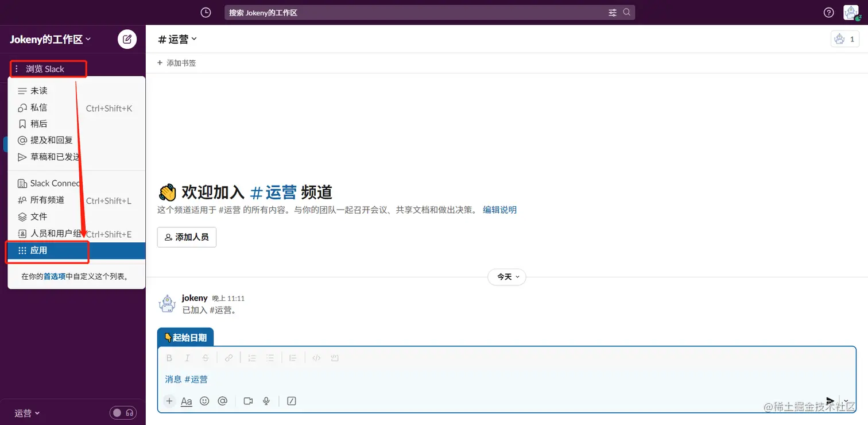This screenshot has width=868, height=425.
Task: Open send options chevron dropdown
Action: (846, 401)
